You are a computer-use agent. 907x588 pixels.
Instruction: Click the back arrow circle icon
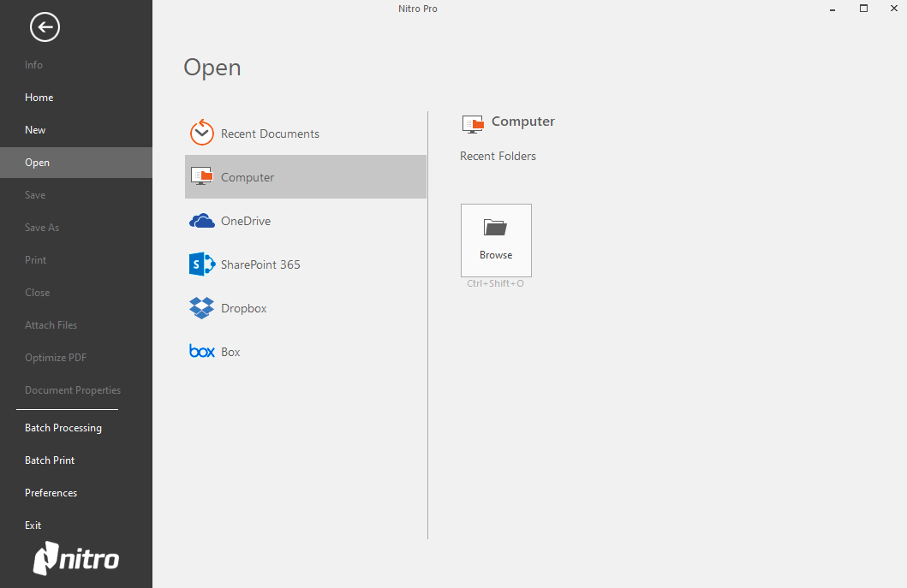[x=45, y=27]
